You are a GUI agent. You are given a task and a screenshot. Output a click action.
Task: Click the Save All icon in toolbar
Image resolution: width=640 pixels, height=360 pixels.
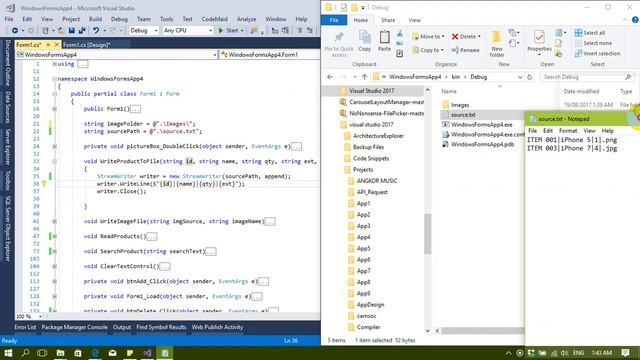(82, 31)
